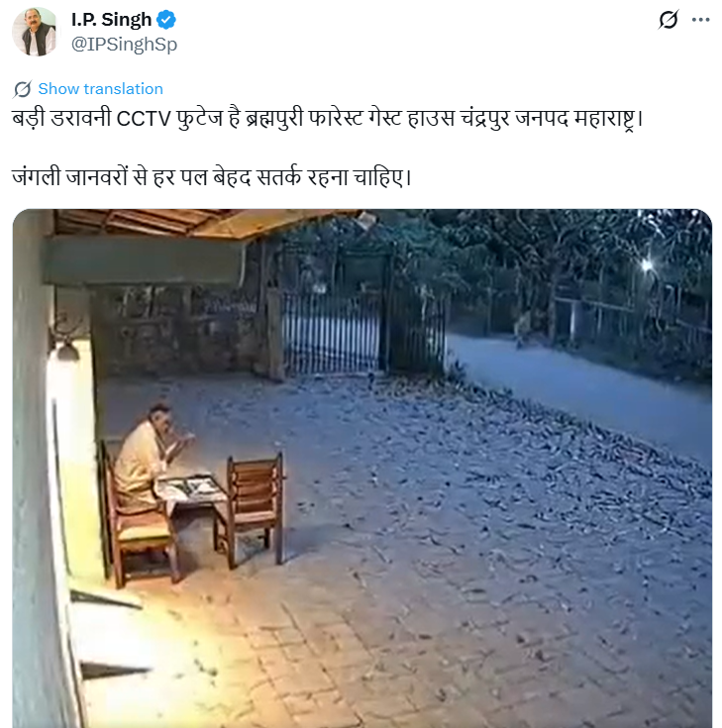
Task: Open the three-dot more options menu
Action: pos(700,20)
